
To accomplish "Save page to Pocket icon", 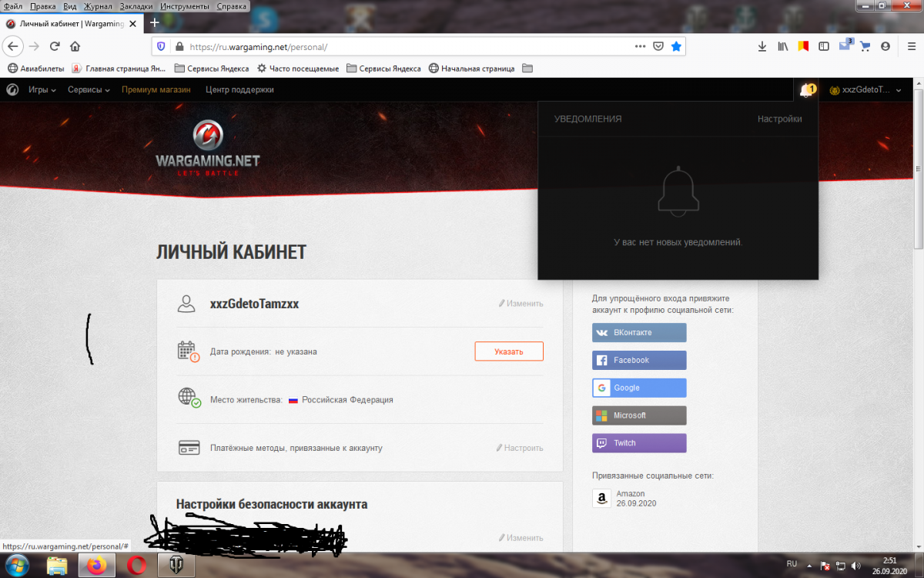I will (x=658, y=46).
